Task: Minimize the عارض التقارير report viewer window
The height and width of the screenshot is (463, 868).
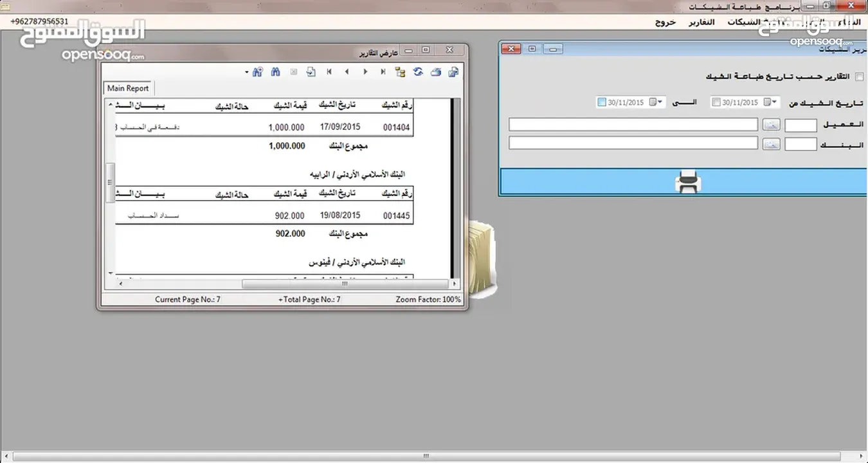Action: click(408, 50)
